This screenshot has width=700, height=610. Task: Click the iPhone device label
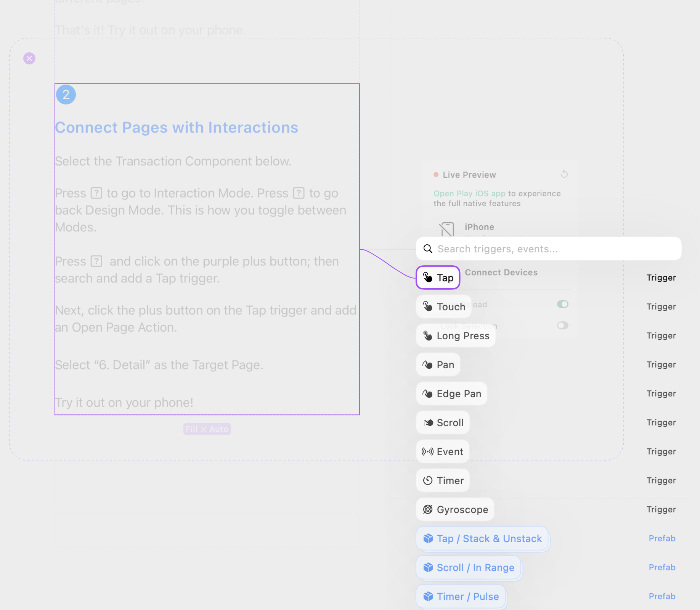[x=479, y=227]
